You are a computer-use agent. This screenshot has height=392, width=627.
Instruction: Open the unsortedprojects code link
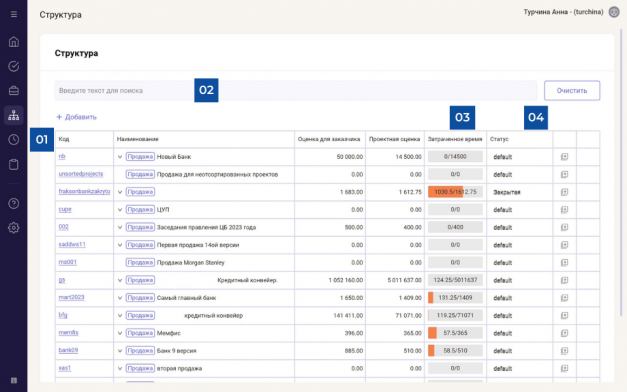tap(81, 174)
